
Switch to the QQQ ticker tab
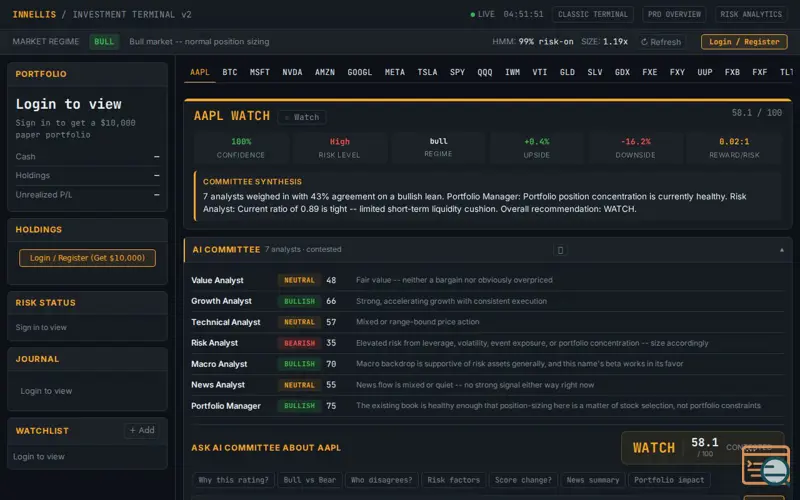tap(485, 72)
